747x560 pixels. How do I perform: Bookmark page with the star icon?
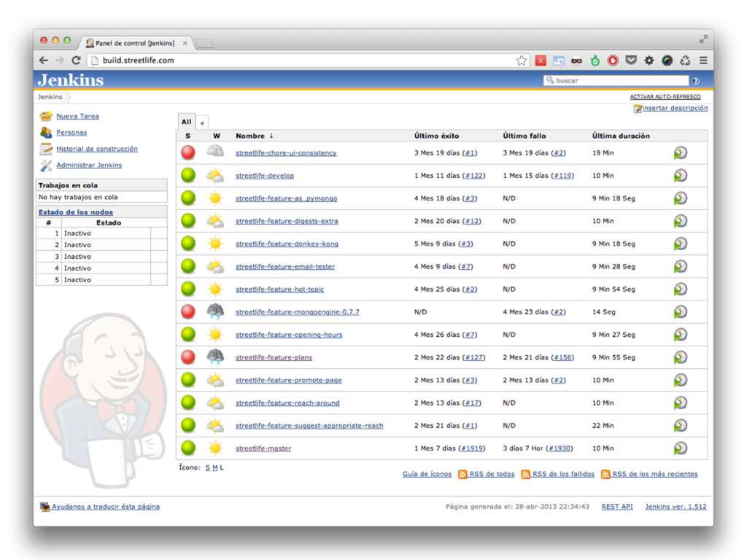point(522,61)
